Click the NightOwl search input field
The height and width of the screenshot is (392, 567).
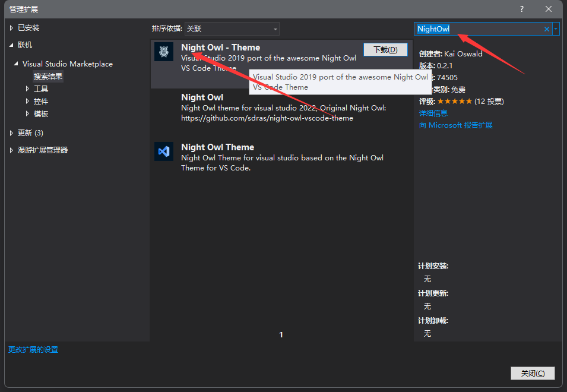point(478,29)
